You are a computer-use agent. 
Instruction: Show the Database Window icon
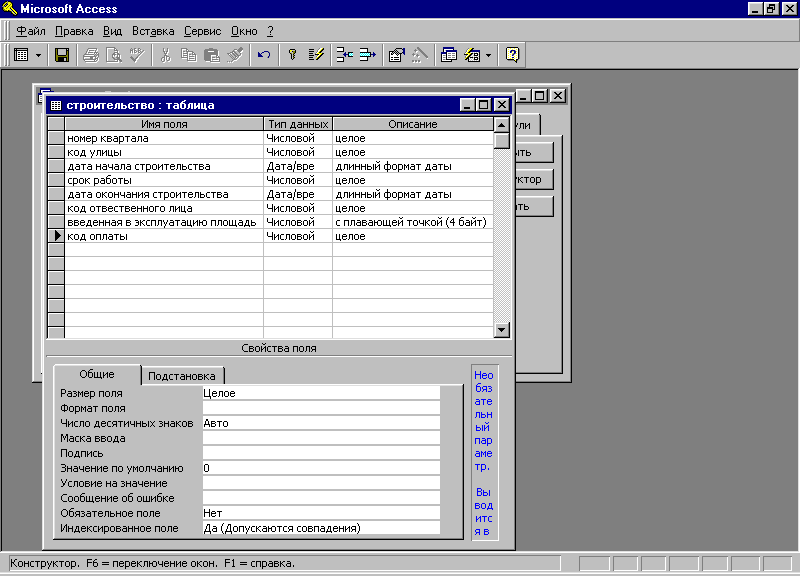click(x=448, y=55)
